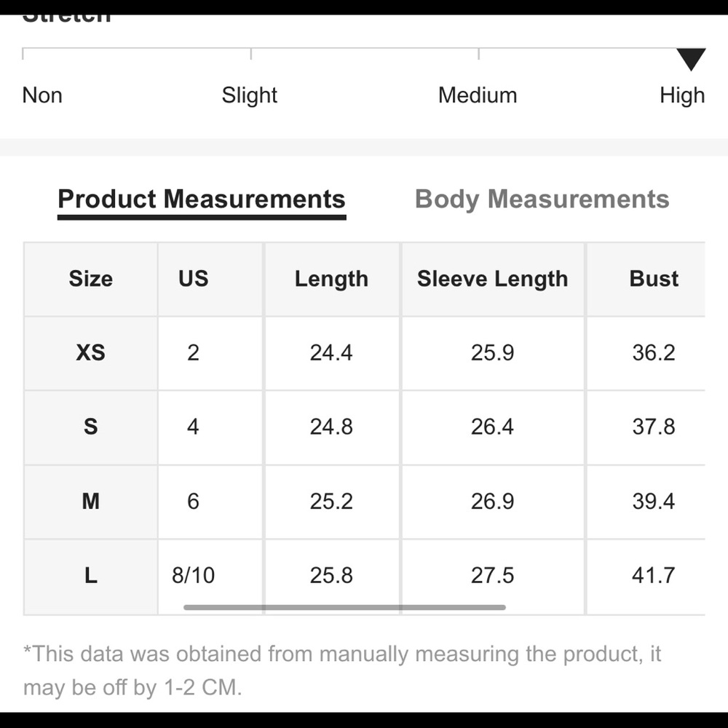Click the Sleeve Length column header
Image resolution: width=728 pixels, height=728 pixels.
pyautogui.click(x=492, y=279)
